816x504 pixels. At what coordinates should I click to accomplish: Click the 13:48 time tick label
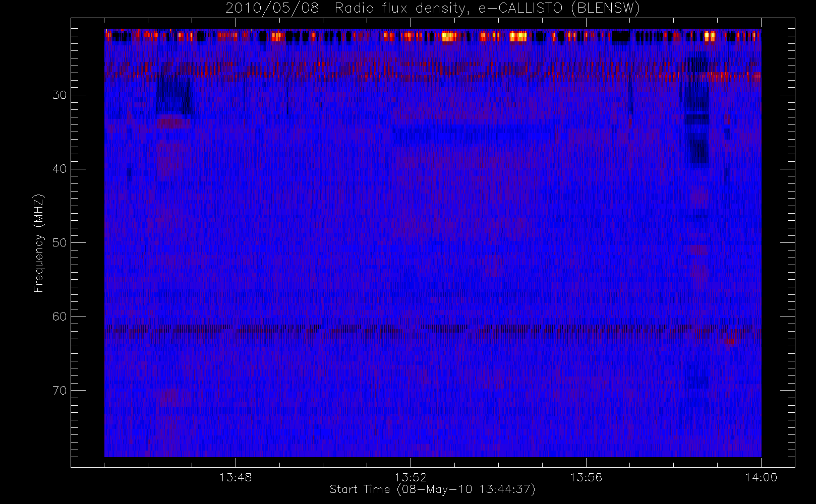[x=236, y=477]
